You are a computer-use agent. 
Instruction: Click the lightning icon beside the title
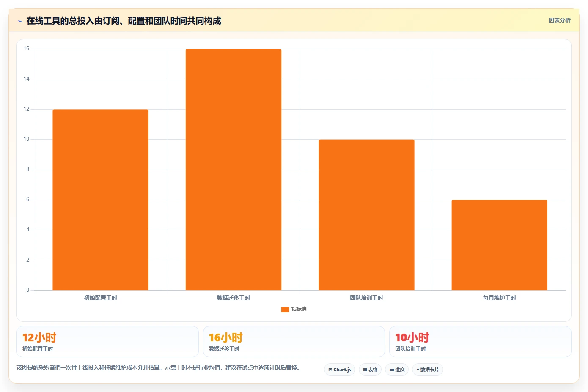click(x=20, y=21)
